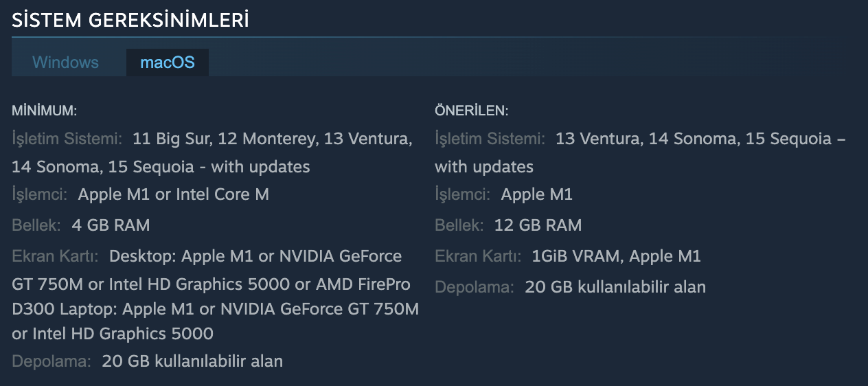Click Ekran Kartı label in ÖNERİLEN column

[479, 257]
